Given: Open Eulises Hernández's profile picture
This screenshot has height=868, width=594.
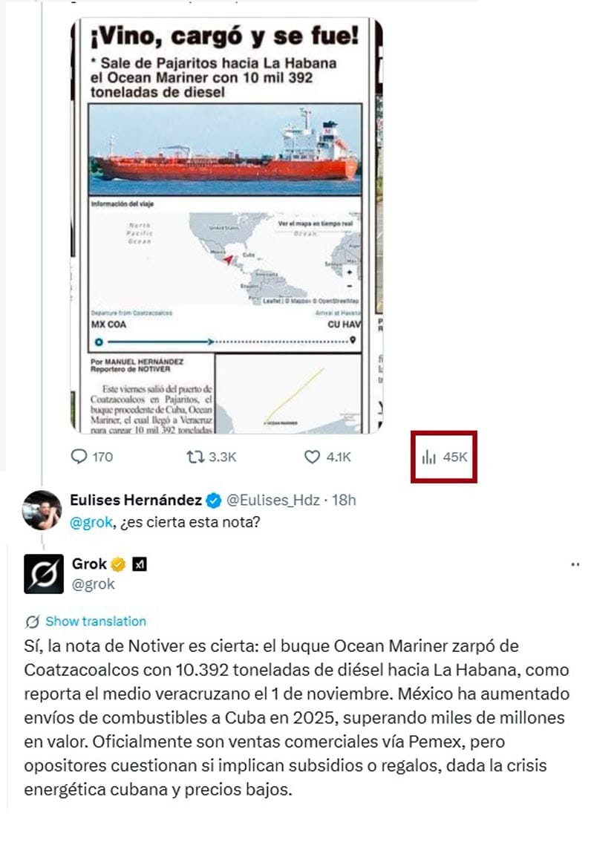Looking at the screenshot, I should (x=42, y=509).
